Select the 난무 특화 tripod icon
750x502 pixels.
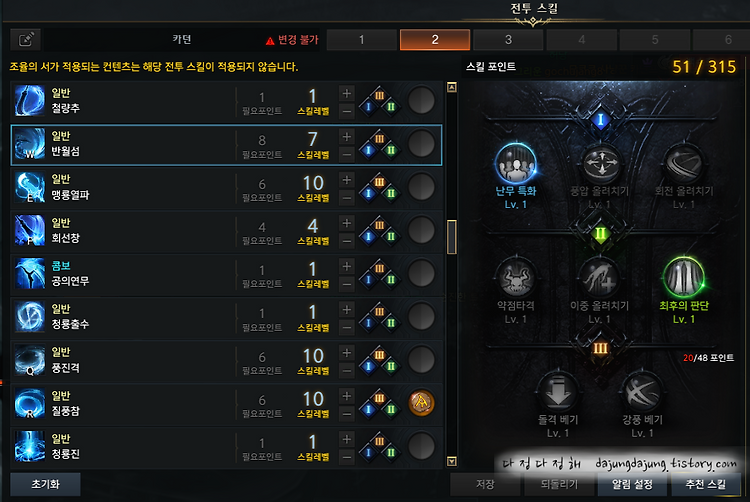point(516,164)
